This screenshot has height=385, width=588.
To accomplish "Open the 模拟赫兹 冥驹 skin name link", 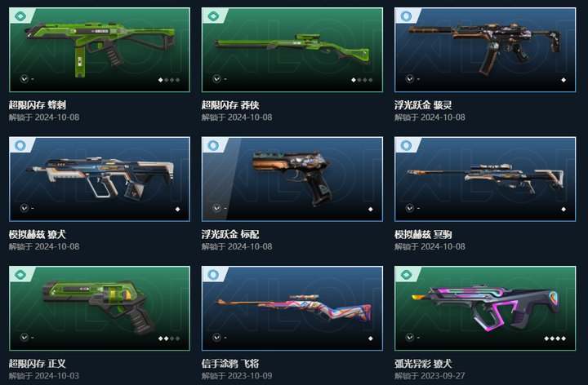I will (423, 234).
